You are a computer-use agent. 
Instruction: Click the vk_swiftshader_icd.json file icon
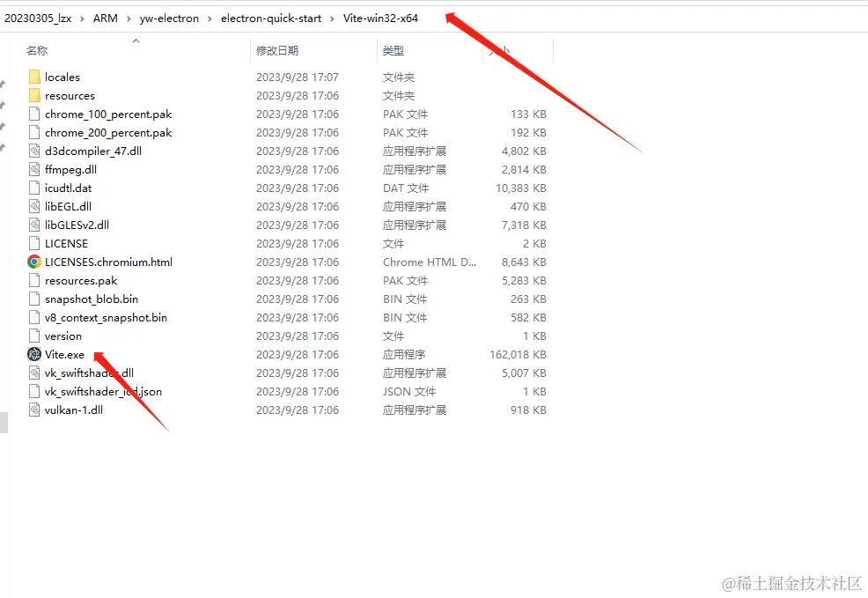tap(34, 391)
